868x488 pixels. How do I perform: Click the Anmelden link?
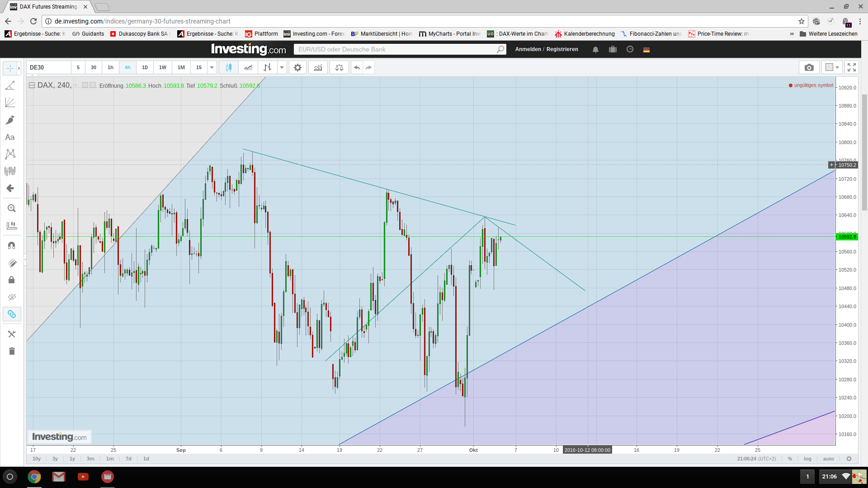tap(528, 49)
